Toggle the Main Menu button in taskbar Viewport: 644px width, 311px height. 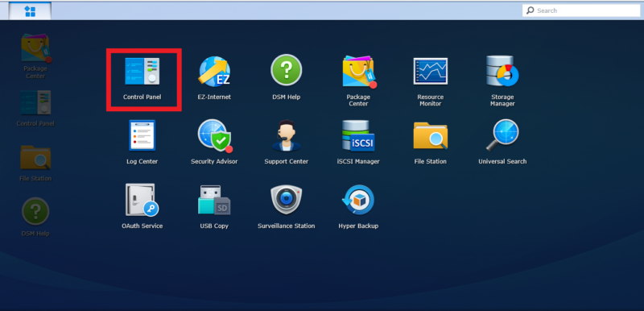point(30,11)
